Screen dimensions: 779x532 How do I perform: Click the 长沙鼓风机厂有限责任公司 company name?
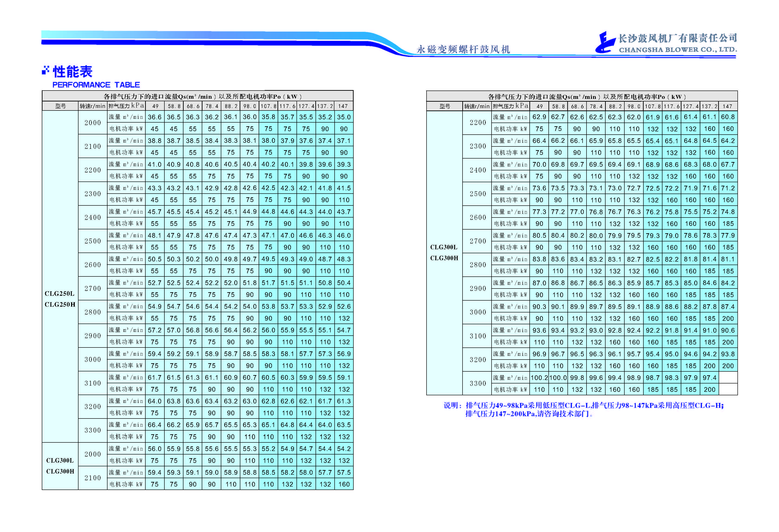point(678,38)
